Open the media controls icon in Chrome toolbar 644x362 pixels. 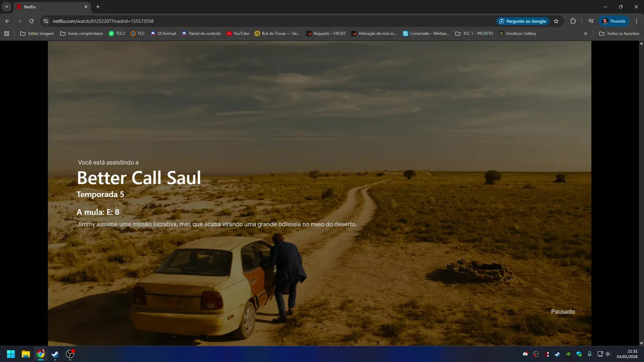coord(591,21)
